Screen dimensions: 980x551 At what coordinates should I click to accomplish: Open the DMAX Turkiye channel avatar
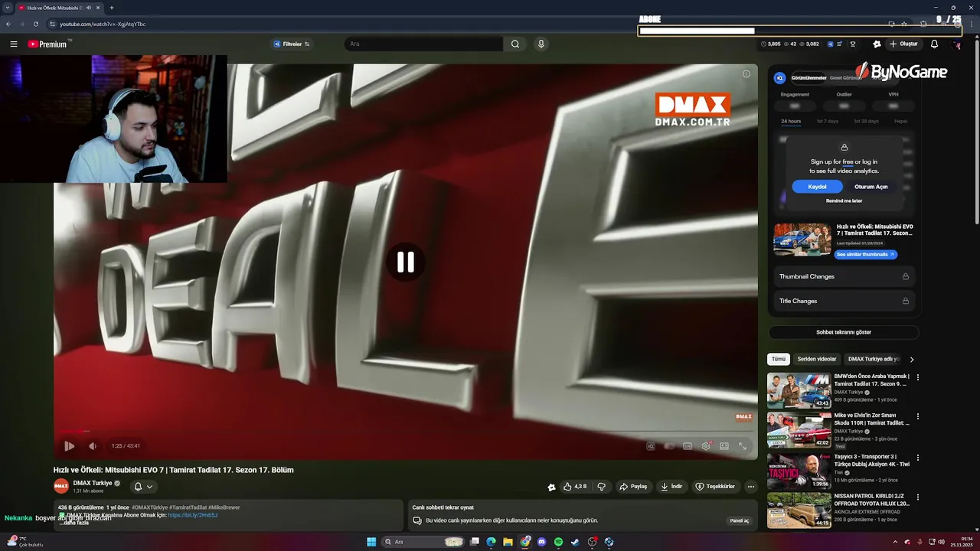pos(61,486)
